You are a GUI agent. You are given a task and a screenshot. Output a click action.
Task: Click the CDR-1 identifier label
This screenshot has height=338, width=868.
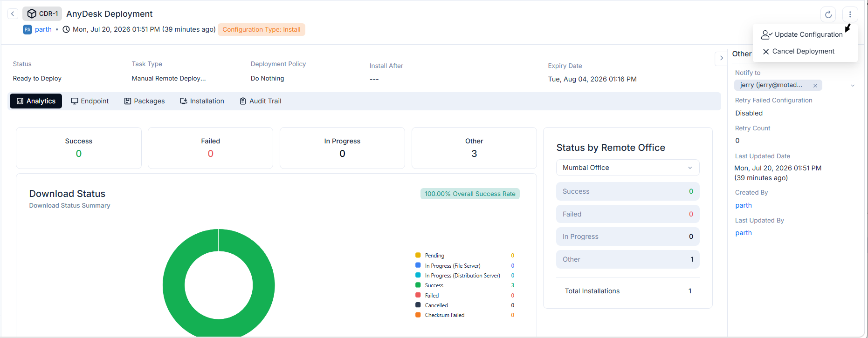tap(48, 14)
